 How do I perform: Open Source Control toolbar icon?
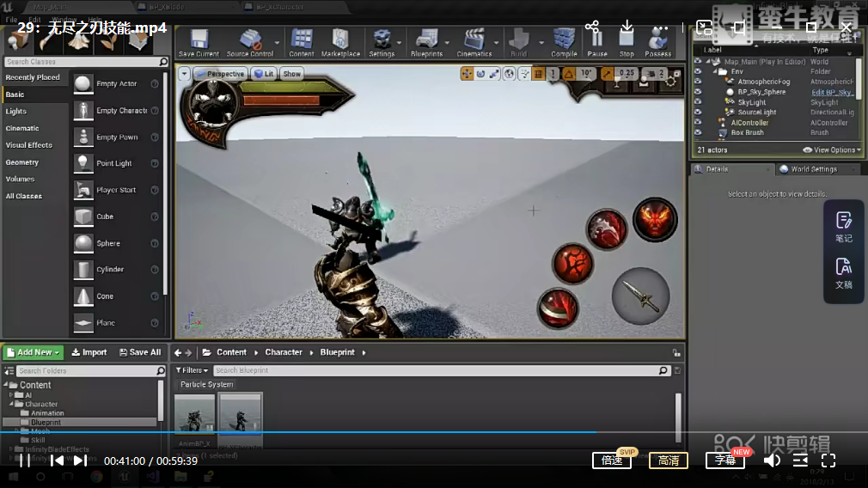(250, 43)
